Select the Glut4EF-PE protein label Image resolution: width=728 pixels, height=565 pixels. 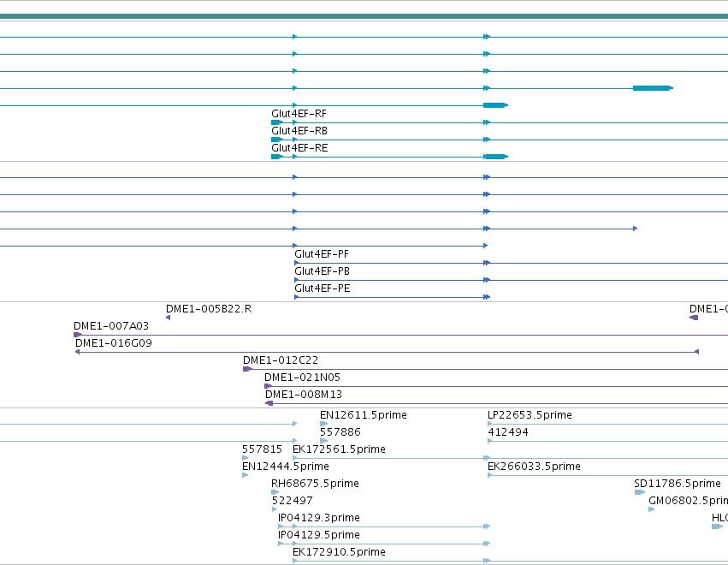(323, 288)
